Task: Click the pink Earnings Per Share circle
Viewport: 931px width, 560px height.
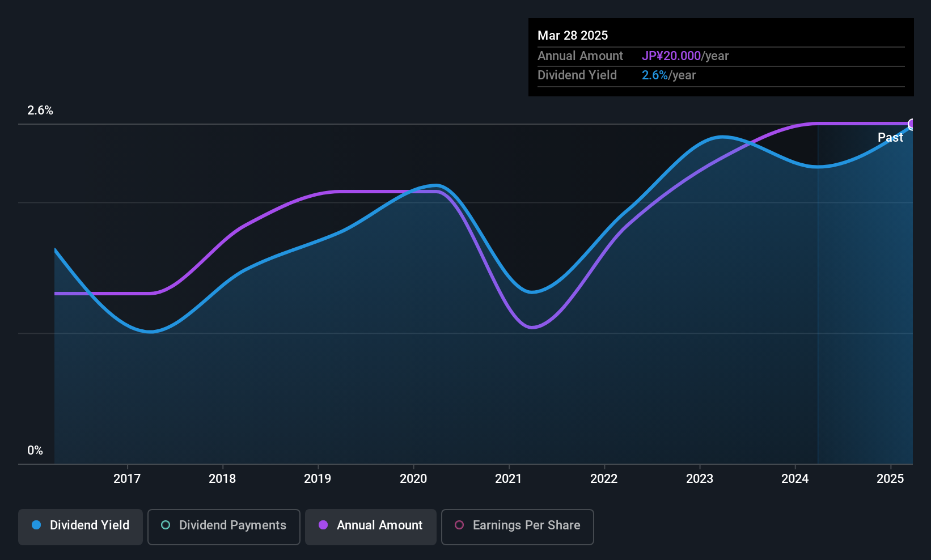Action: (x=459, y=525)
